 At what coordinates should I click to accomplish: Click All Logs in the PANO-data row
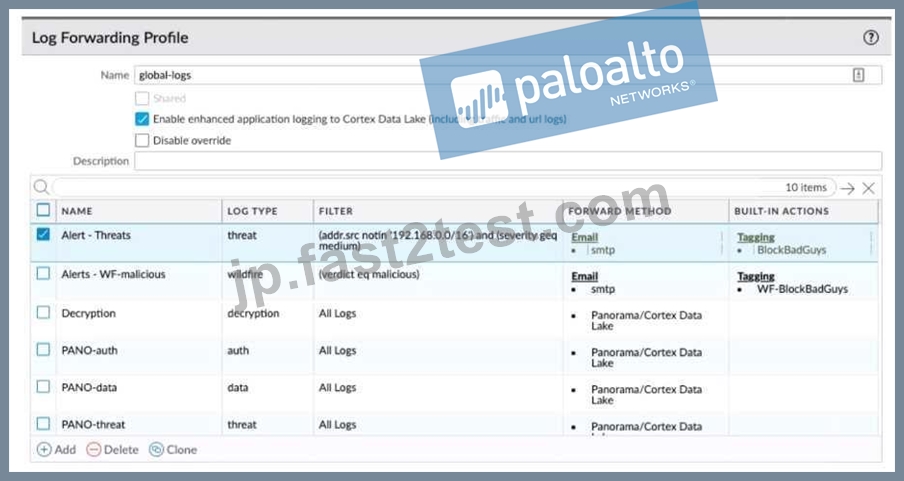pyautogui.click(x=337, y=388)
